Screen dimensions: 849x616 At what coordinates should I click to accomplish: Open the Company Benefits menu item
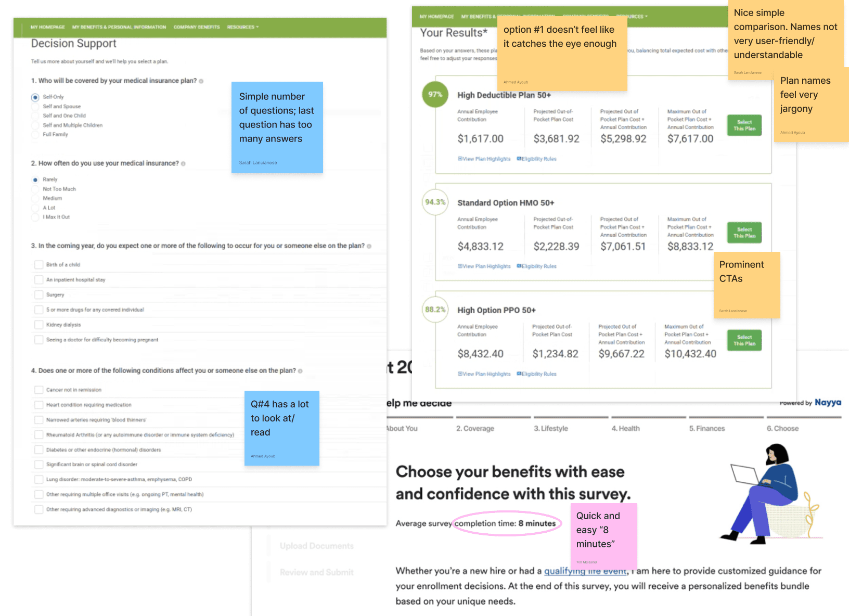pyautogui.click(x=196, y=27)
